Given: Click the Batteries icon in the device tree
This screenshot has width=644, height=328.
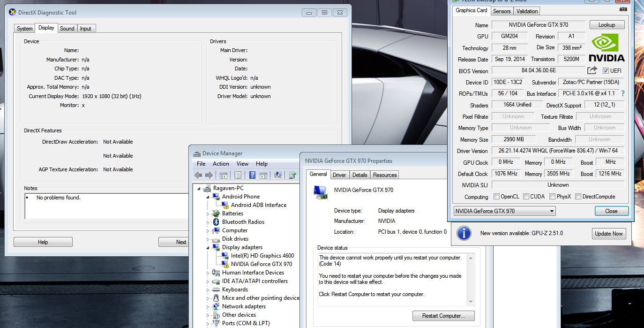Looking at the screenshot, I should click(216, 214).
